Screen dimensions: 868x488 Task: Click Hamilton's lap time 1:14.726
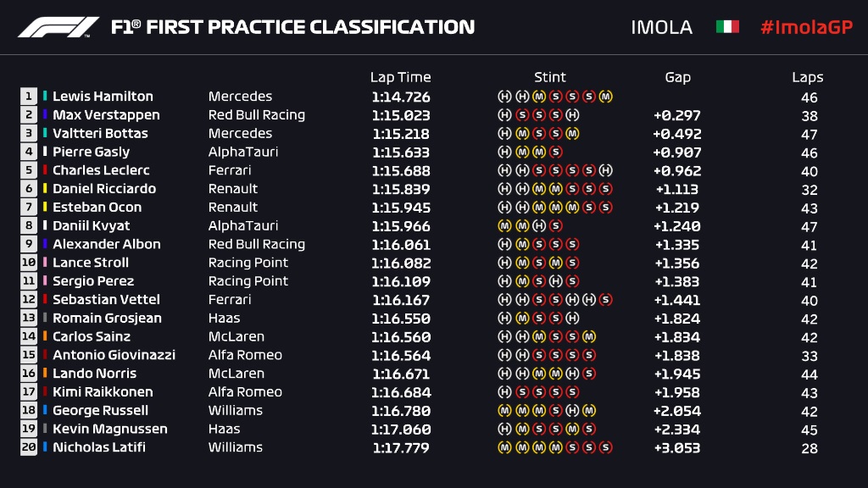pos(400,97)
